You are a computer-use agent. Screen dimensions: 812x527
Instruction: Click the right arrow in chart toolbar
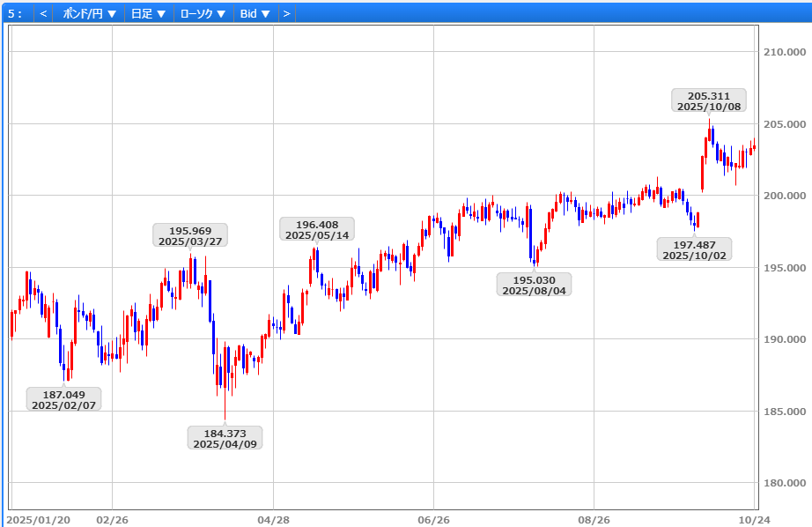point(286,13)
